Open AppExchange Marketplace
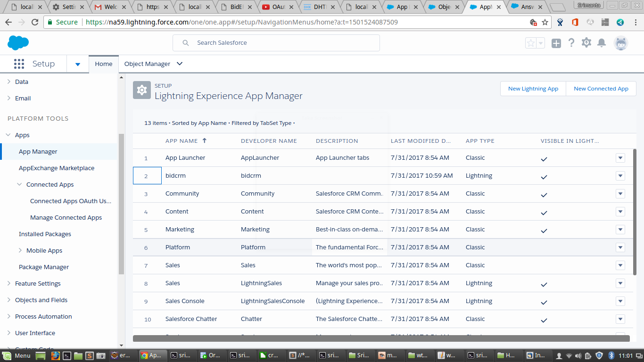Image resolution: width=644 pixels, height=362 pixels. tap(57, 168)
